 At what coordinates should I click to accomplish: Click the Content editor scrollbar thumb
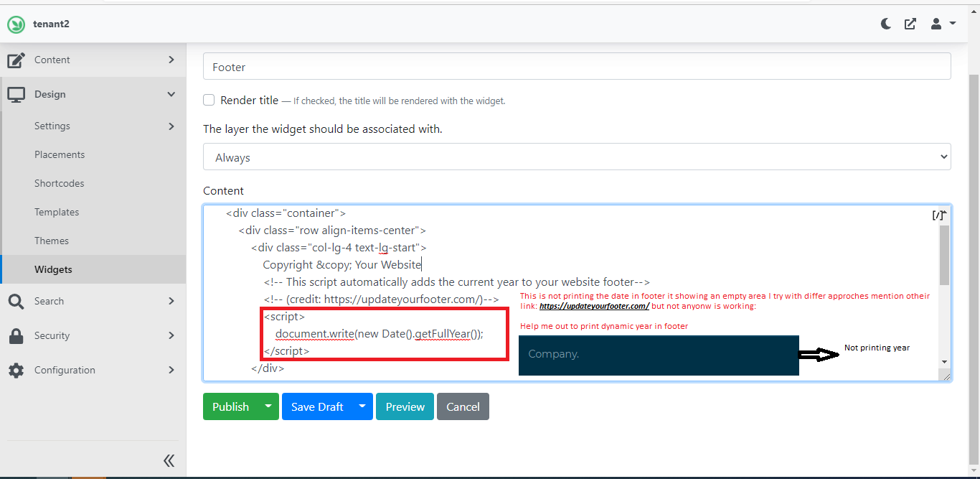pos(944,255)
